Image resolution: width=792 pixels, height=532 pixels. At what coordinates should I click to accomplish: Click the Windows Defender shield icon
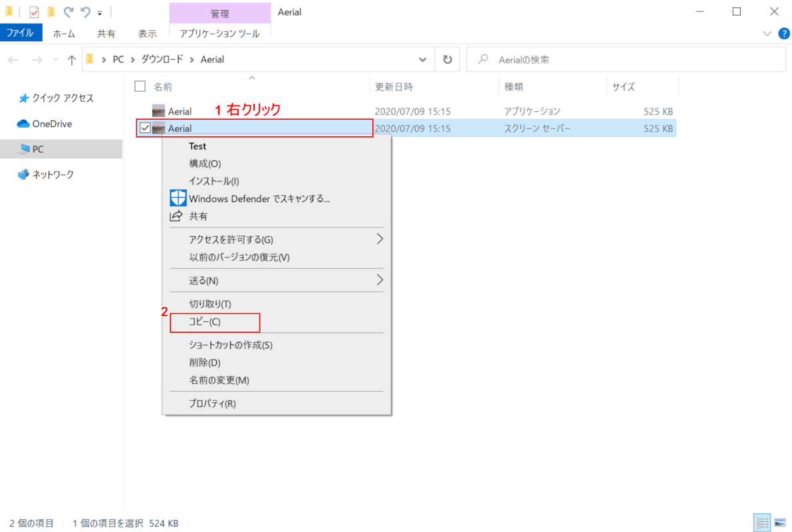[x=178, y=198]
